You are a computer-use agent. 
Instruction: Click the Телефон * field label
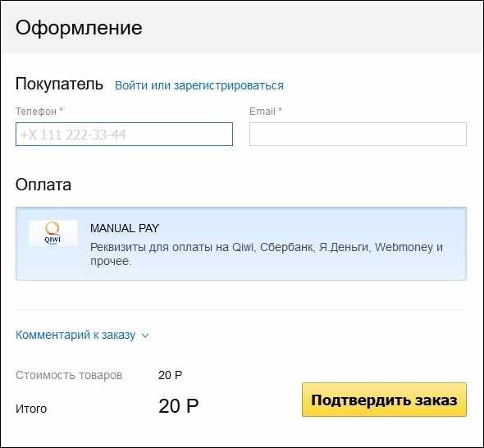coord(39,111)
